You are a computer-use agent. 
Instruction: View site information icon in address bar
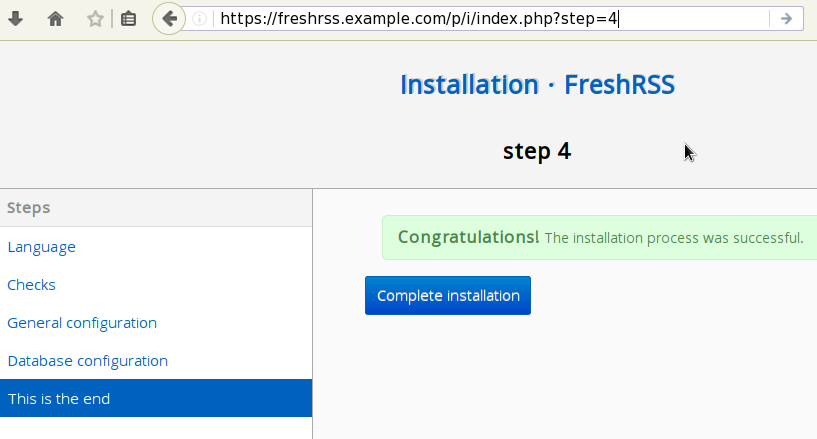click(x=200, y=18)
